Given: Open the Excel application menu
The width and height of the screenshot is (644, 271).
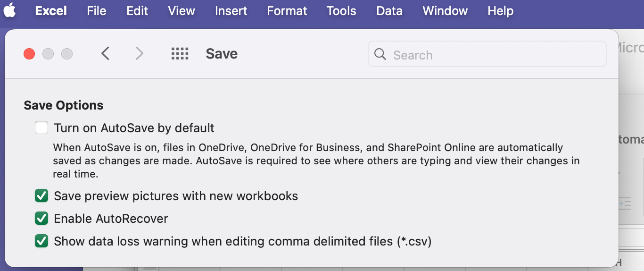Looking at the screenshot, I should tap(51, 10).
